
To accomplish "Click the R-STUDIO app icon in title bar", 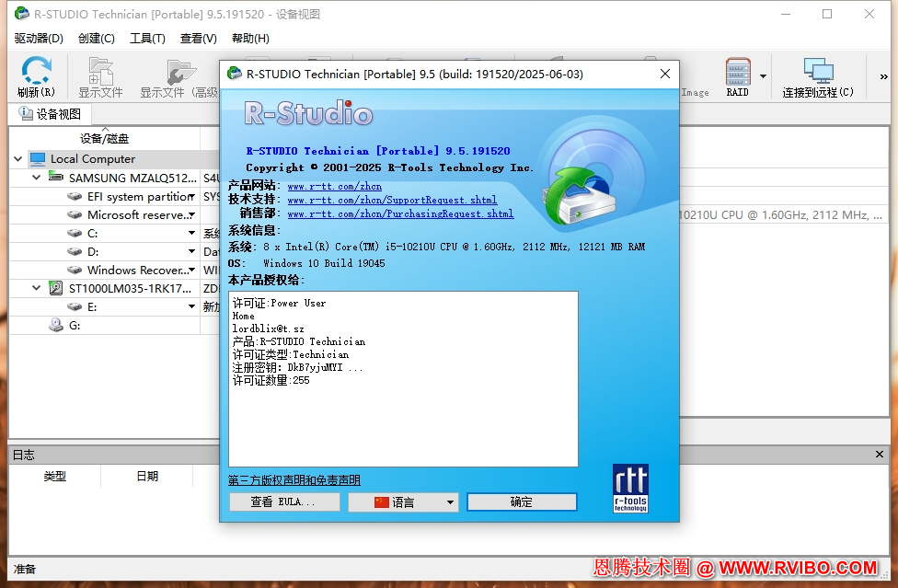I will click(22, 13).
